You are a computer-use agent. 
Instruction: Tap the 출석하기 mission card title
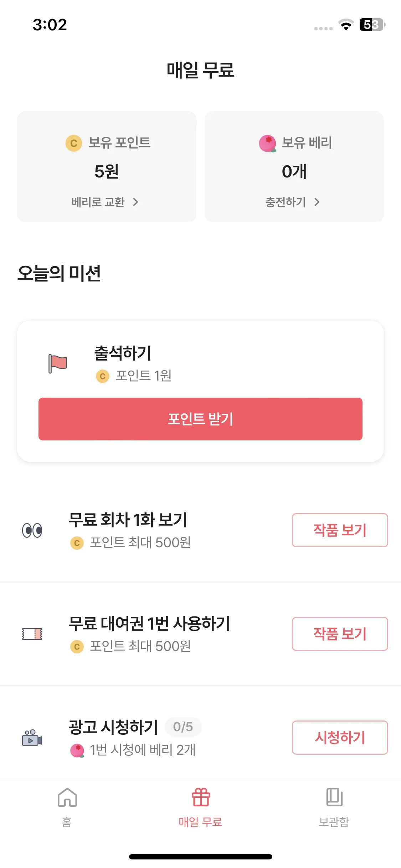coord(123,353)
